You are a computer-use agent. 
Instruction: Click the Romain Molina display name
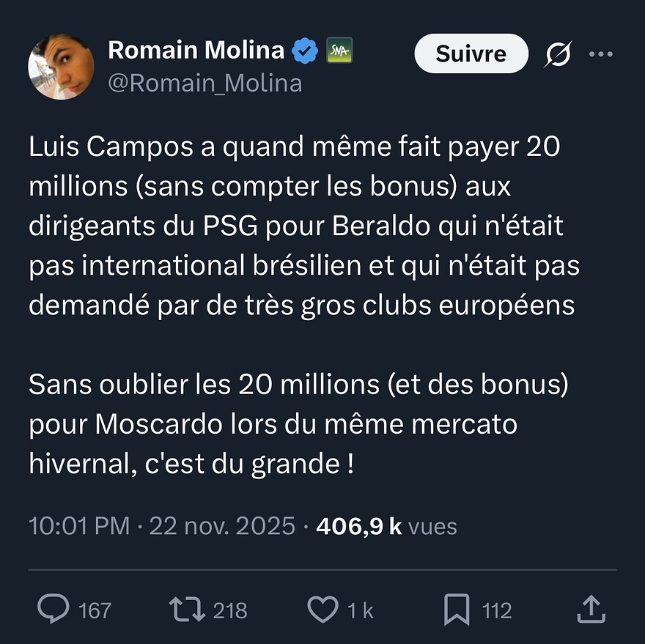(x=196, y=50)
